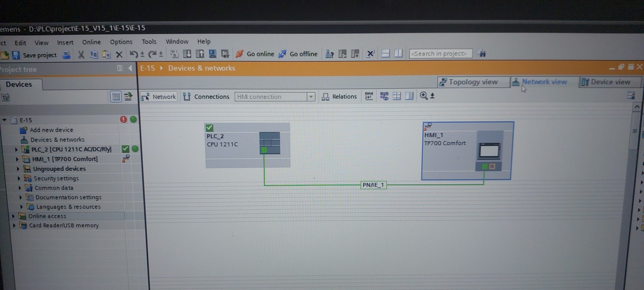Redo the last undone action
This screenshot has width=644, height=290.
click(152, 54)
